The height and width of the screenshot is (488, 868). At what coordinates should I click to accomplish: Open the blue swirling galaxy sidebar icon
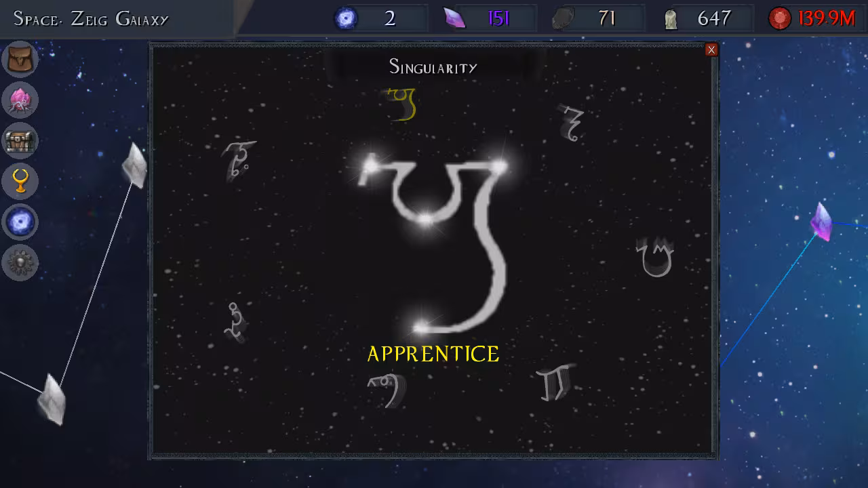coord(20,222)
